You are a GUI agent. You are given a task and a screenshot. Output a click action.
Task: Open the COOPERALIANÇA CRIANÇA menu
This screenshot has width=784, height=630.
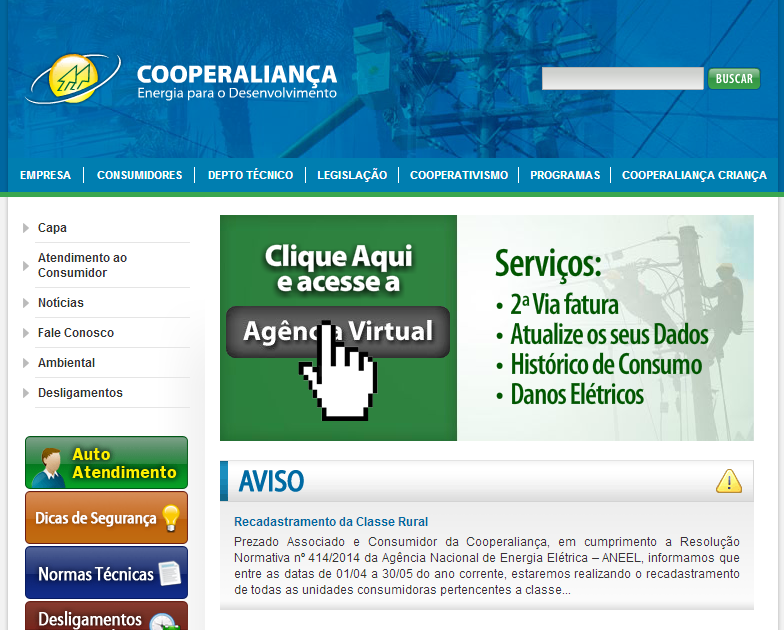pyautogui.click(x=694, y=175)
